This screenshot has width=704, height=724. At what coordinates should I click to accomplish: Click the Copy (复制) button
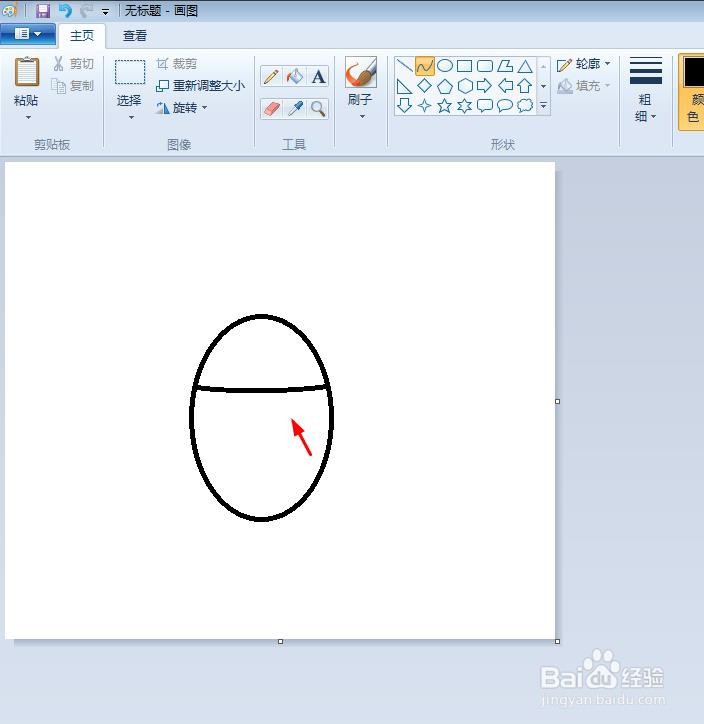[x=73, y=86]
